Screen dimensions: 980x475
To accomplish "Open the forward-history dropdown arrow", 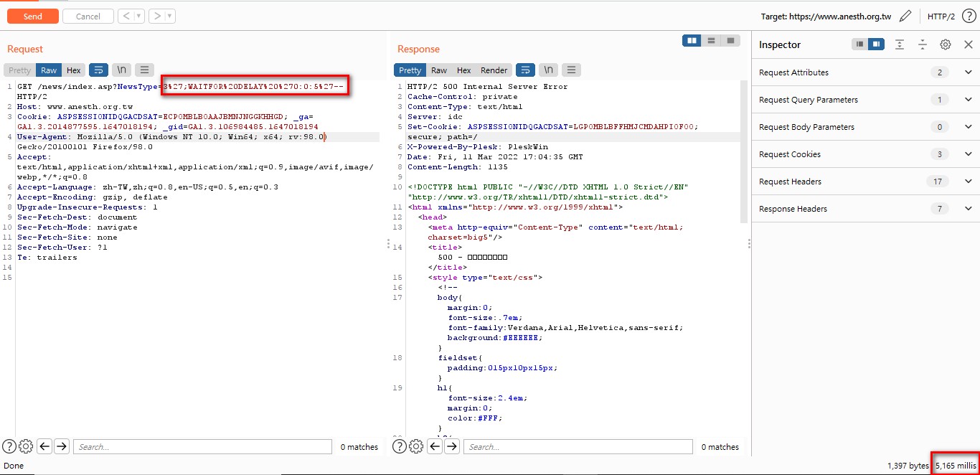I will click(x=170, y=16).
